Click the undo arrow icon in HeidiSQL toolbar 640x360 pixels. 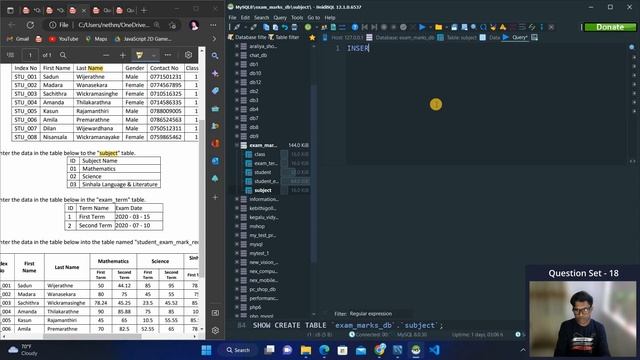(x=285, y=27)
